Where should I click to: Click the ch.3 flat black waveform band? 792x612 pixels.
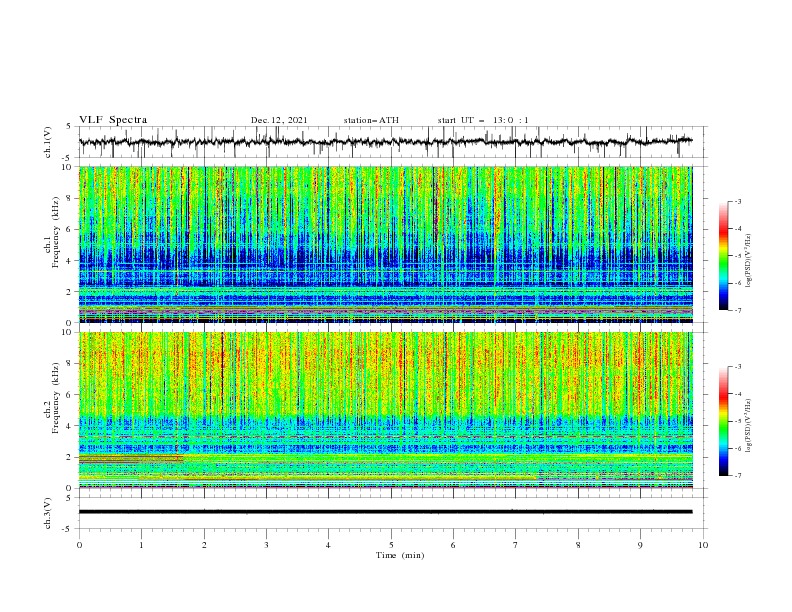coord(385,512)
